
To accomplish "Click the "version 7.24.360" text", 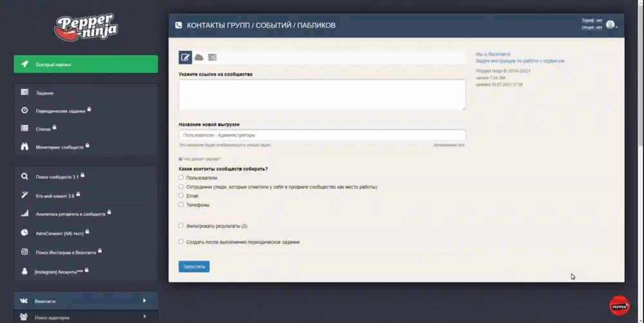I will click(491, 78).
